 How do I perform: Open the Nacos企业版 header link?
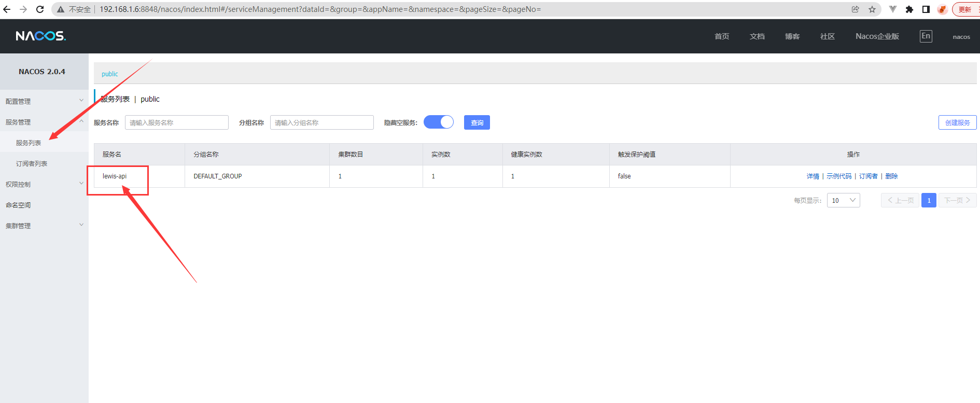(x=877, y=36)
